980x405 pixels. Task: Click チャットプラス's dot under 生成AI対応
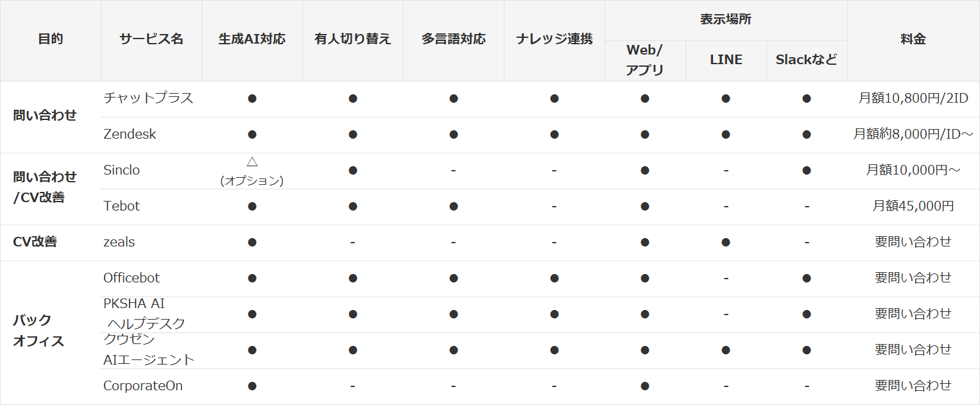pyautogui.click(x=252, y=99)
